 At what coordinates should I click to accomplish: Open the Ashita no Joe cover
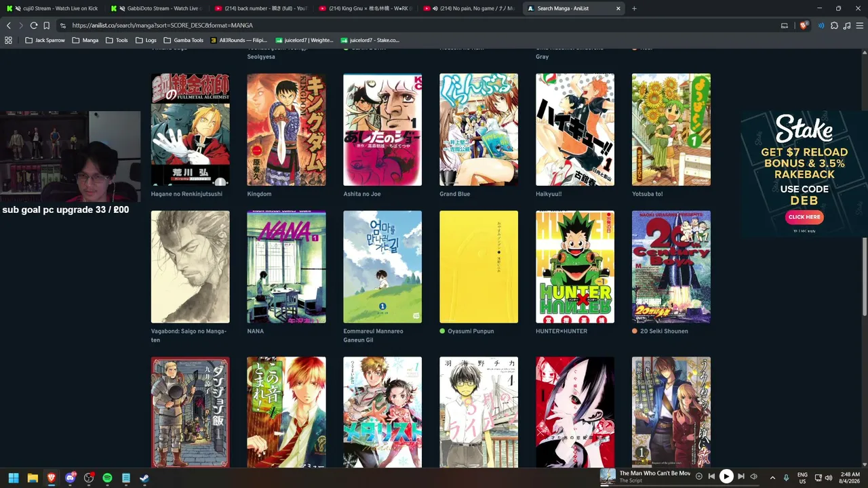pyautogui.click(x=382, y=129)
